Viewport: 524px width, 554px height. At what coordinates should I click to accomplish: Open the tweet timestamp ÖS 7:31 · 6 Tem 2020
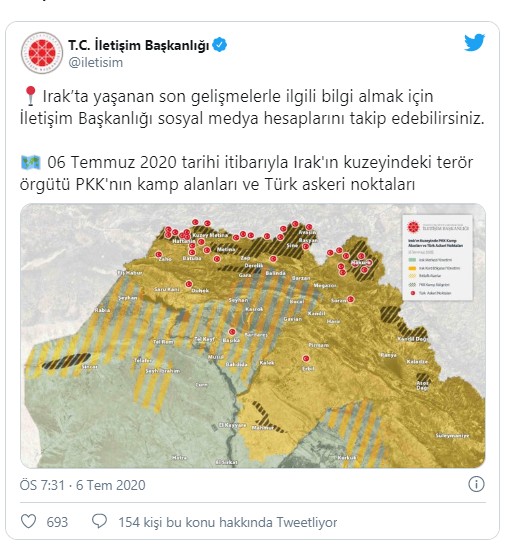tap(83, 485)
